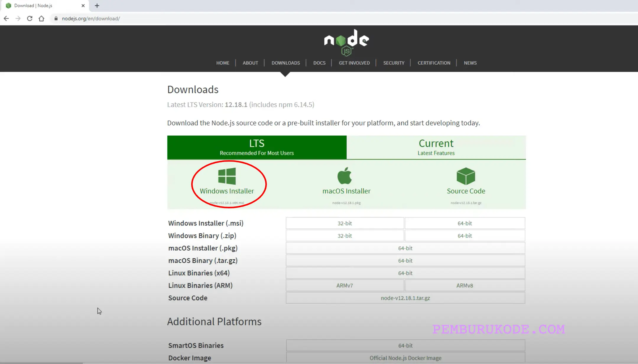Open the DOCS menu item
Screen dimensions: 638x364
[319, 63]
